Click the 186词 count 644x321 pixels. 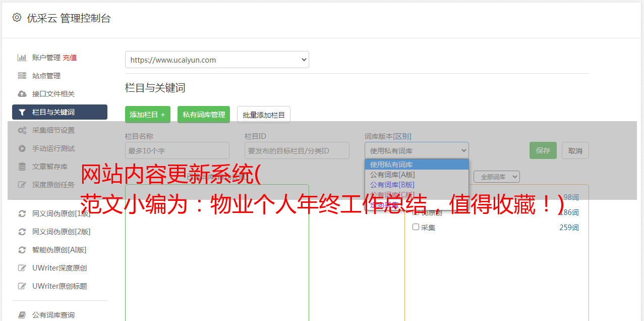tap(569, 212)
